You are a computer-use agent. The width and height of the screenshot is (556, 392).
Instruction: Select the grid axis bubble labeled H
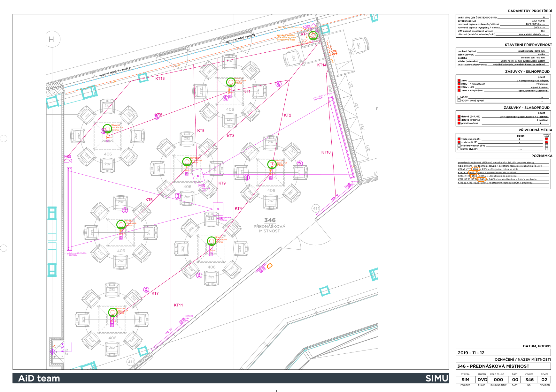coord(51,40)
